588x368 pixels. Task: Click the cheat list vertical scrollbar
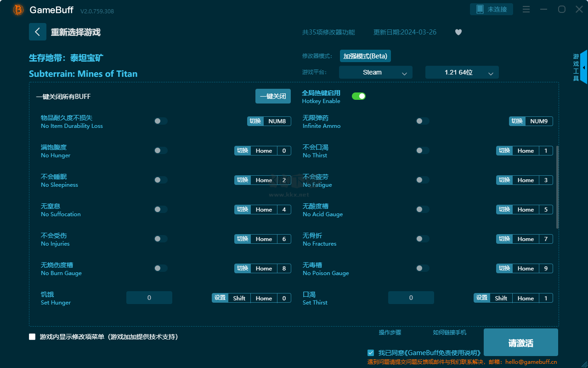coord(558,187)
